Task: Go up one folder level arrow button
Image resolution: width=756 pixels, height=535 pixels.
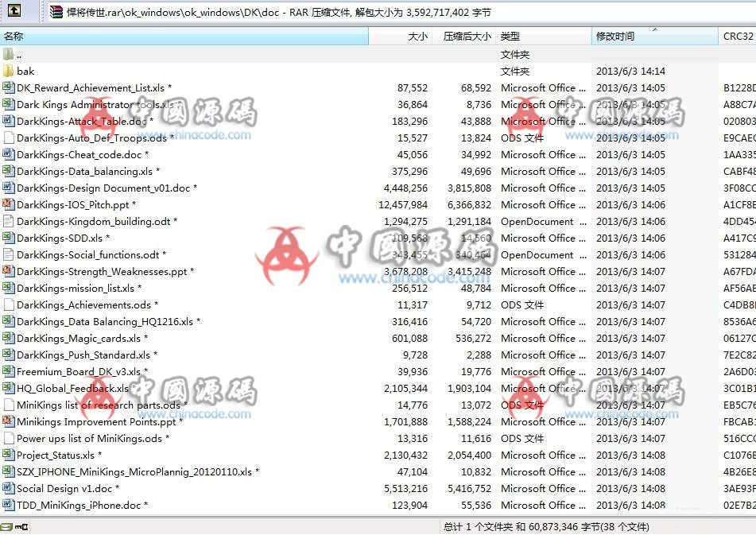Action: 14,10
